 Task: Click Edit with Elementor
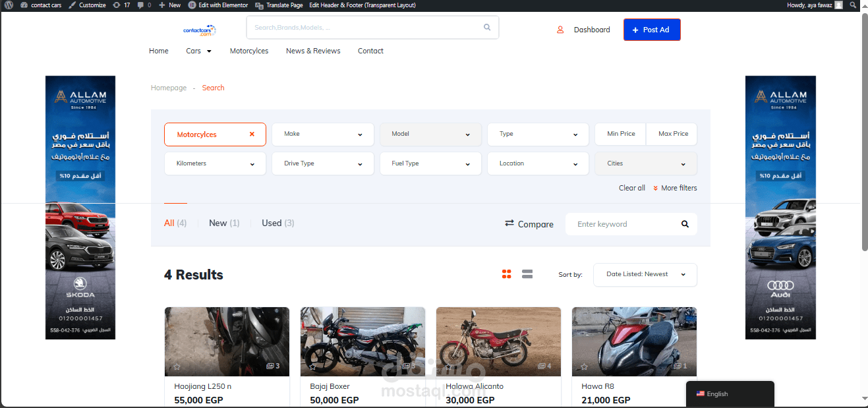tap(218, 5)
